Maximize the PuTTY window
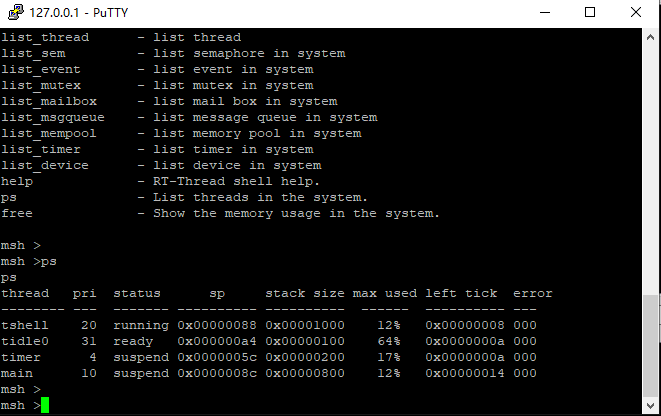 click(x=590, y=12)
